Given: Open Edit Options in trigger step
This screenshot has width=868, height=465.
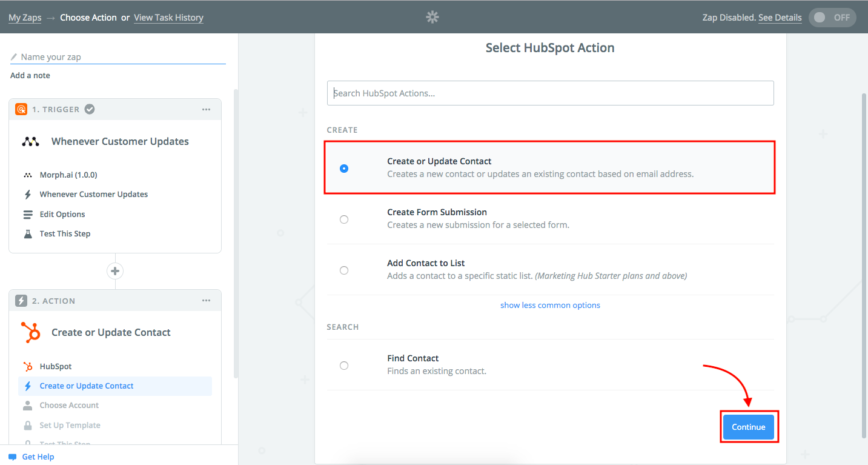Looking at the screenshot, I should click(62, 214).
